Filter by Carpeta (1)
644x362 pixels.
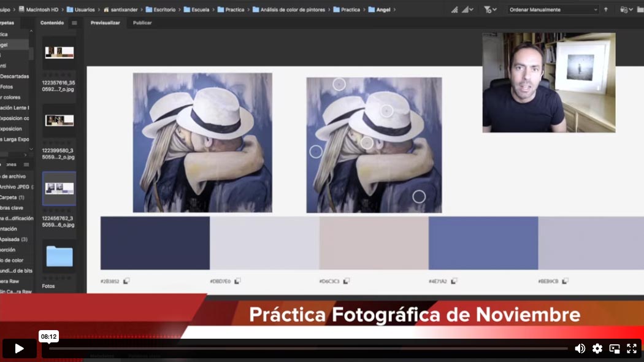tap(12, 198)
